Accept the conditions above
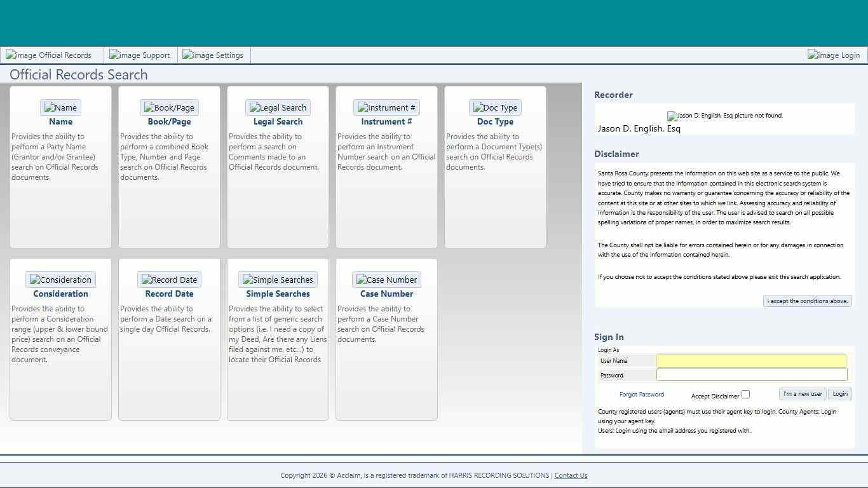Viewport: 868px width, 488px height. [807, 301]
